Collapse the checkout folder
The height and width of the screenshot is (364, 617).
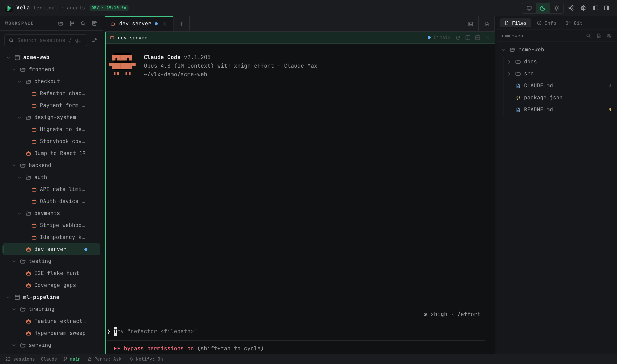[x=20, y=81]
